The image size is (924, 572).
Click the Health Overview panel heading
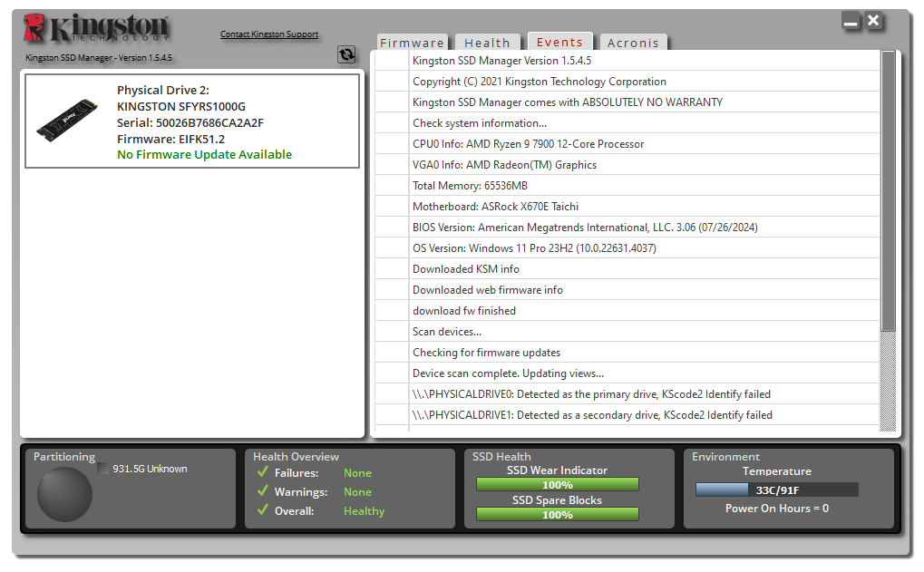(296, 457)
